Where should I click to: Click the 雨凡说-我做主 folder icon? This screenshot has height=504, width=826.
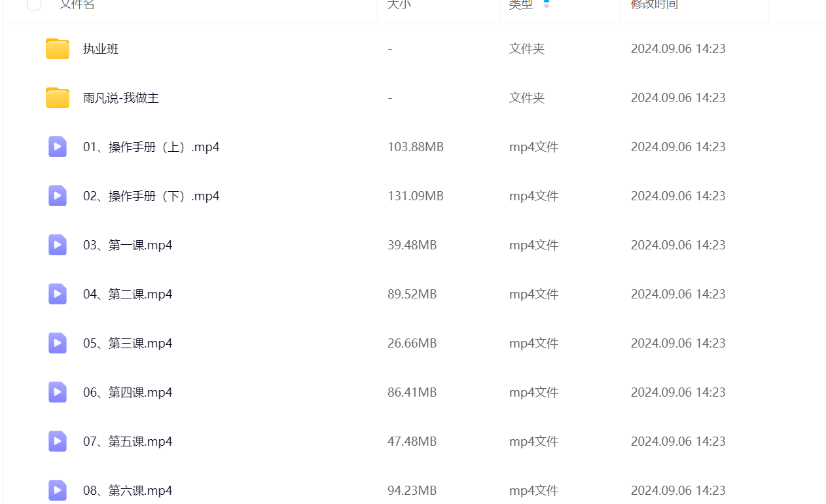(x=58, y=98)
